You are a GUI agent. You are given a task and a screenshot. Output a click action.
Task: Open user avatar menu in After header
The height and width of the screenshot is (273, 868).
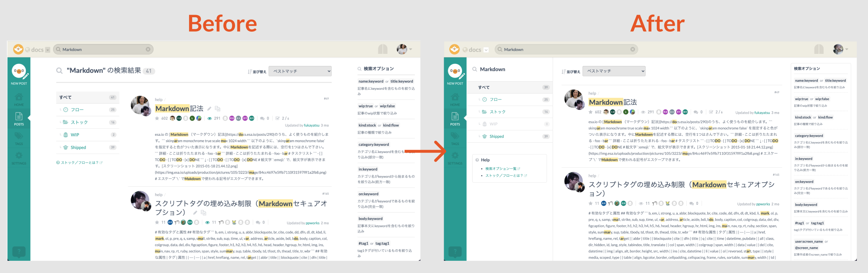[x=840, y=49]
